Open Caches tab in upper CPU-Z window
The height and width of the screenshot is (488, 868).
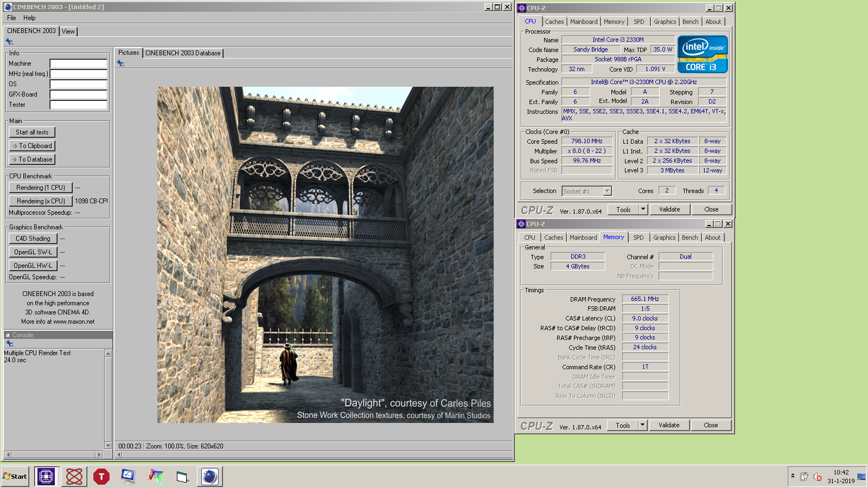coord(554,22)
